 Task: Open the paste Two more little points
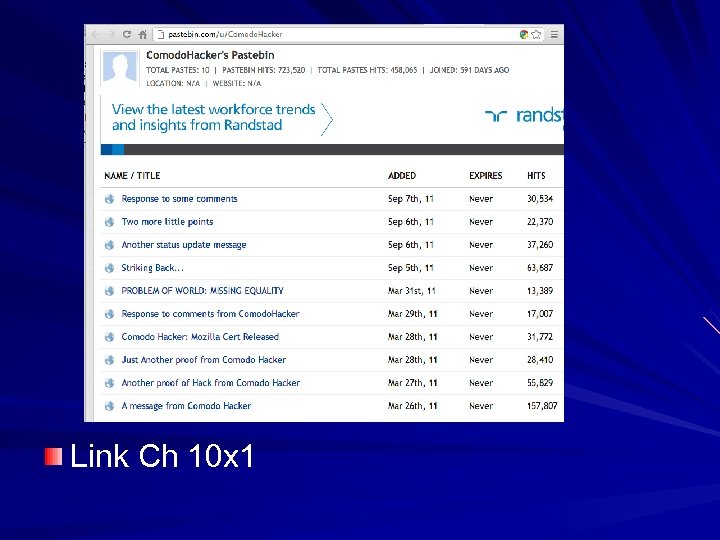tap(168, 222)
